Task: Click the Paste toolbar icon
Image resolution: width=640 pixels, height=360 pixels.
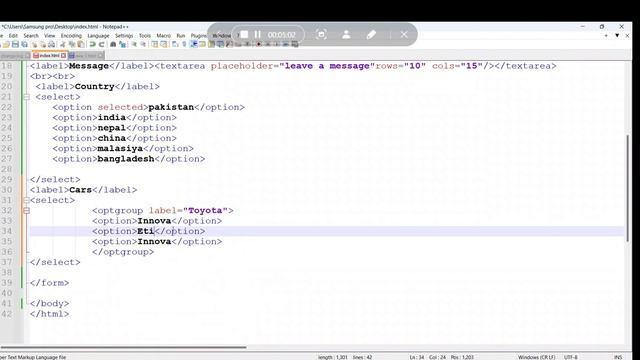Action: pos(81,44)
